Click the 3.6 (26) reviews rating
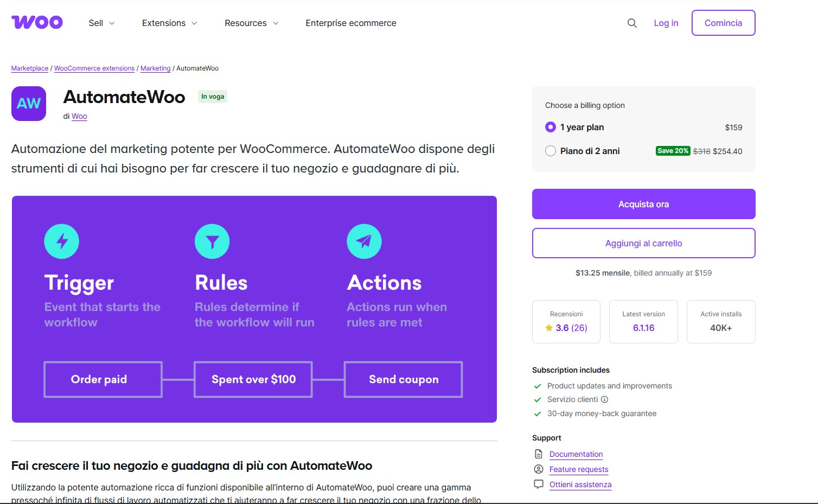This screenshot has width=818, height=504. pos(571,328)
